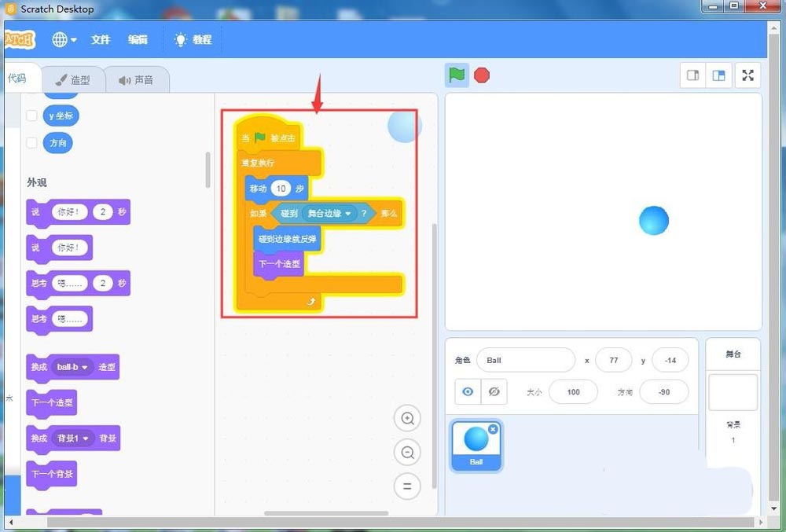Hide sprite using the crossed-eye icon
786x532 pixels.
tap(494, 391)
